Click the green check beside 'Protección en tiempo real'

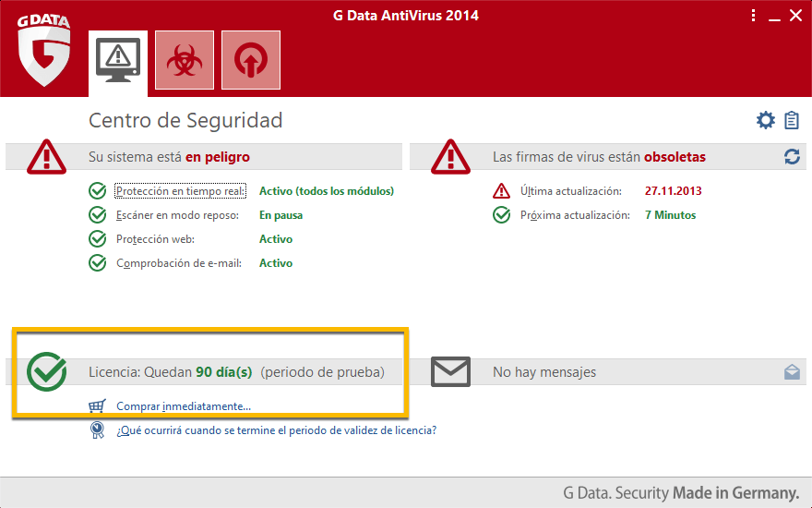[x=98, y=191]
